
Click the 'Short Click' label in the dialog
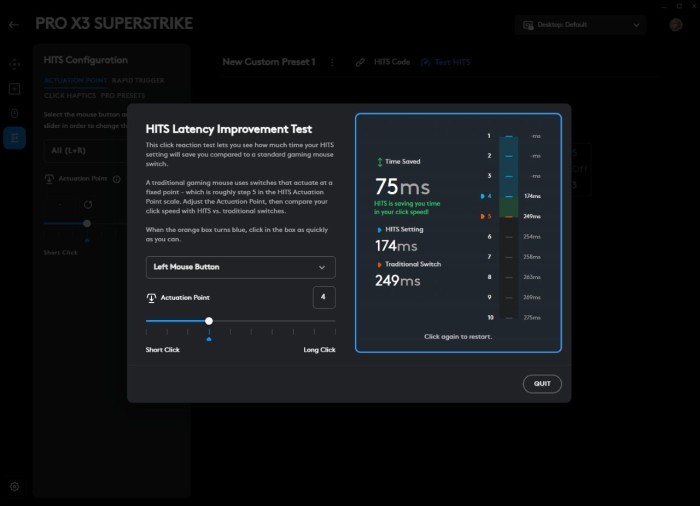click(x=162, y=350)
